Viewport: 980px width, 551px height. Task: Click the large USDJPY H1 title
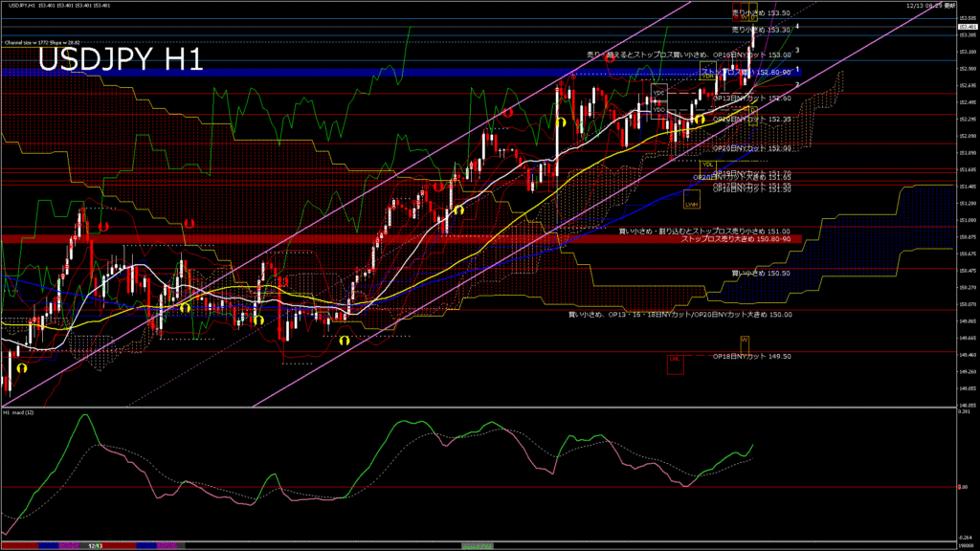[120, 60]
